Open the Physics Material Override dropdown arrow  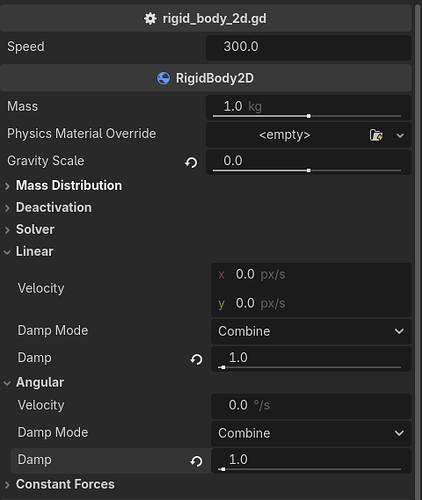point(400,135)
